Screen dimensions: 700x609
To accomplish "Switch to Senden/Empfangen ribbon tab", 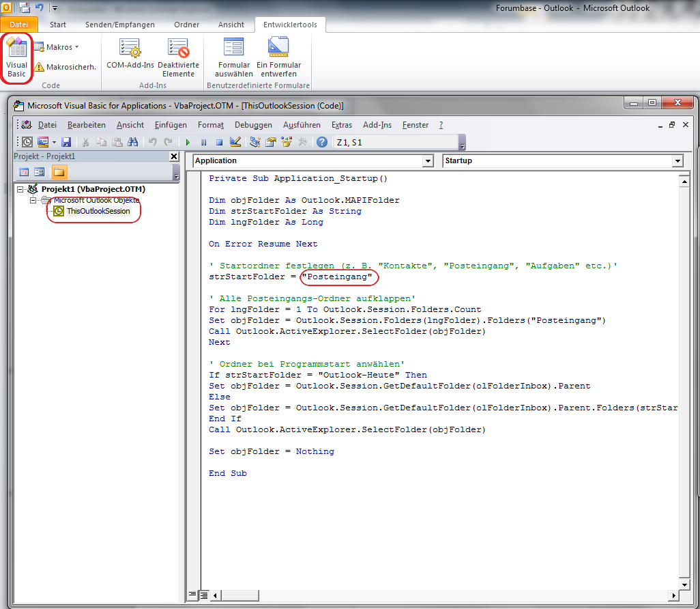I will pos(119,25).
